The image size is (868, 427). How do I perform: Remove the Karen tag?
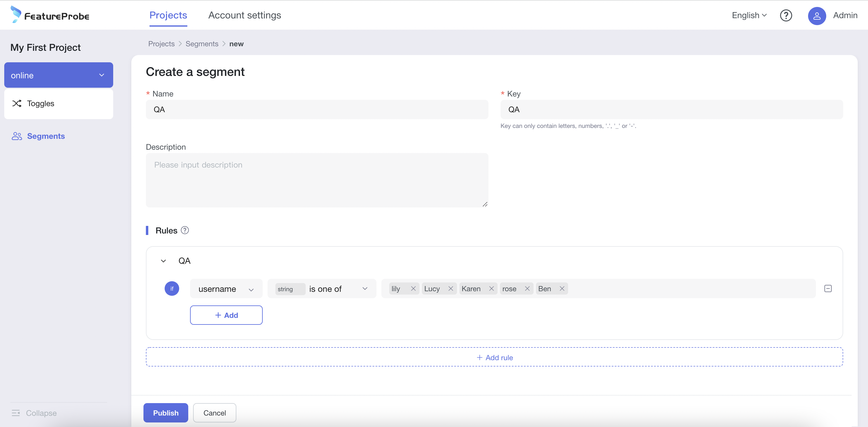point(491,288)
